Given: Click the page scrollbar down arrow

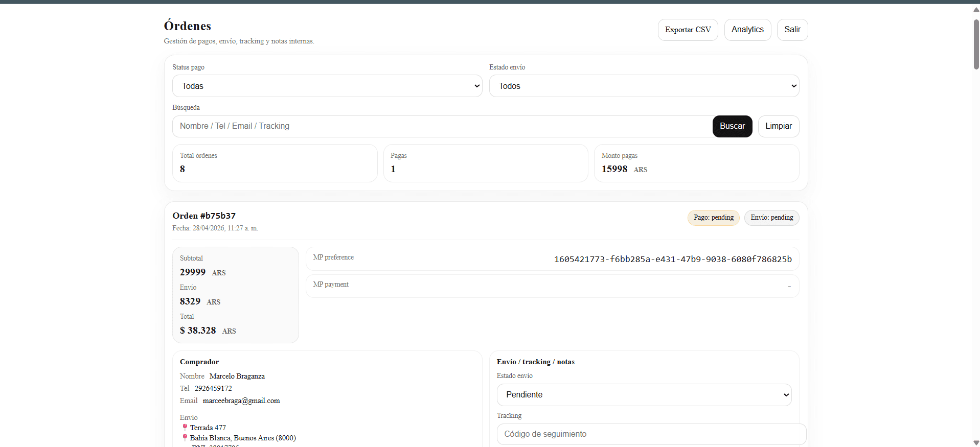Looking at the screenshot, I should [x=976, y=443].
